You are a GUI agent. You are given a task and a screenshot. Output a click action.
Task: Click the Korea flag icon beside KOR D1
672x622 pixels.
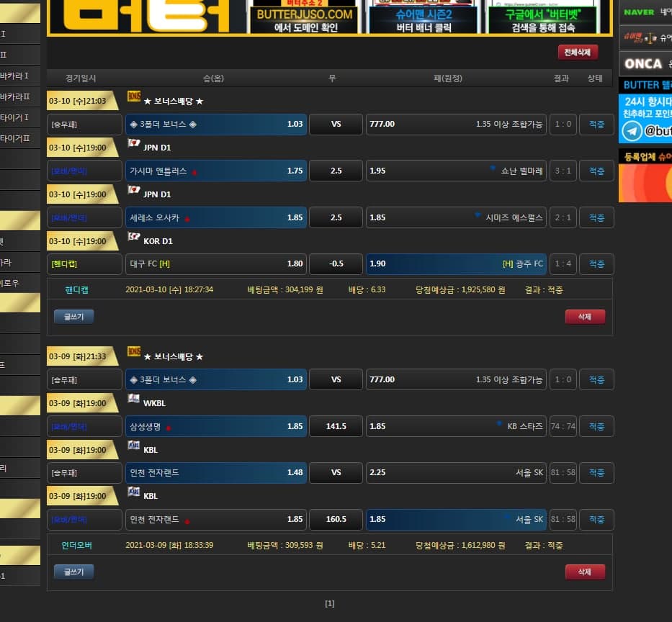(133, 236)
